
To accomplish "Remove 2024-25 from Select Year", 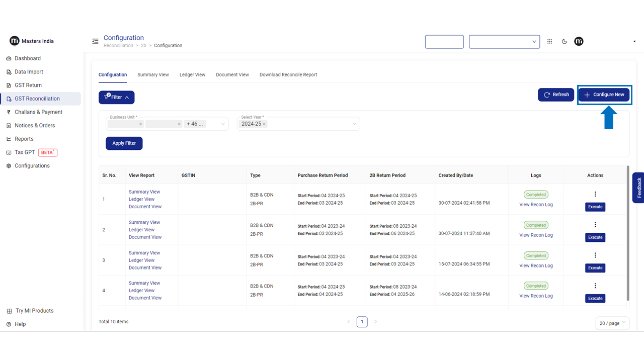I will [264, 124].
